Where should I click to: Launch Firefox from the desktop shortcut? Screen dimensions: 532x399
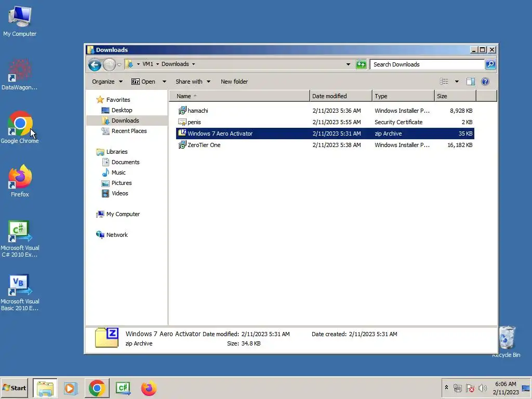point(20,181)
